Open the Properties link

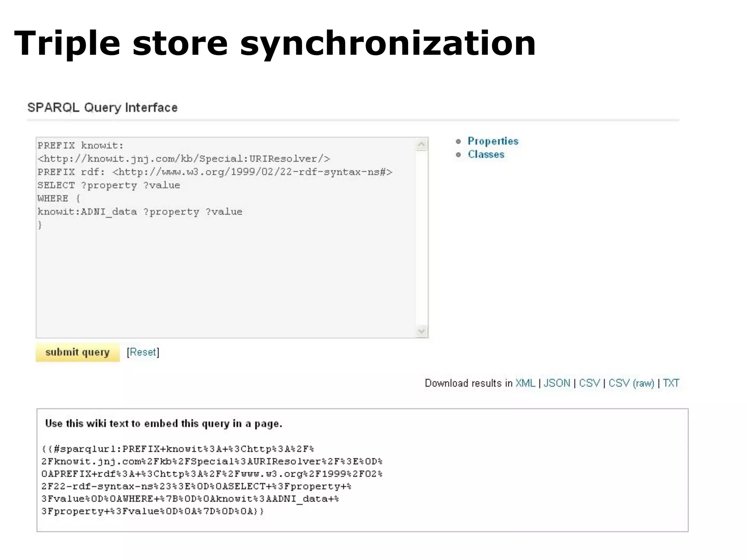pyautogui.click(x=493, y=141)
